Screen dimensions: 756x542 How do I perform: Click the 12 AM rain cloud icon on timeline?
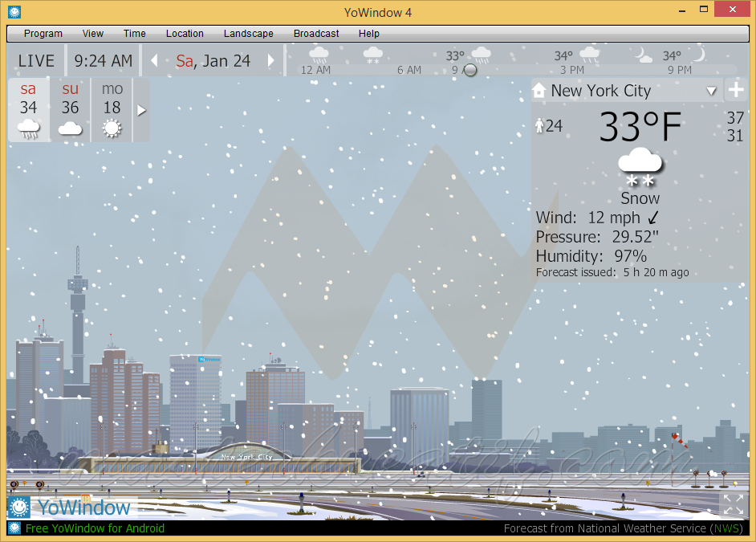tap(319, 55)
